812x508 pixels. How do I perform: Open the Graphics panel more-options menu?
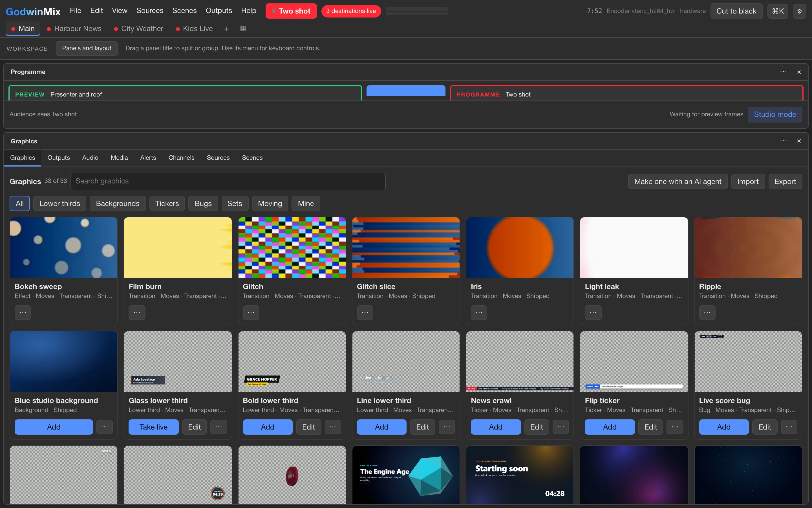coord(783,141)
